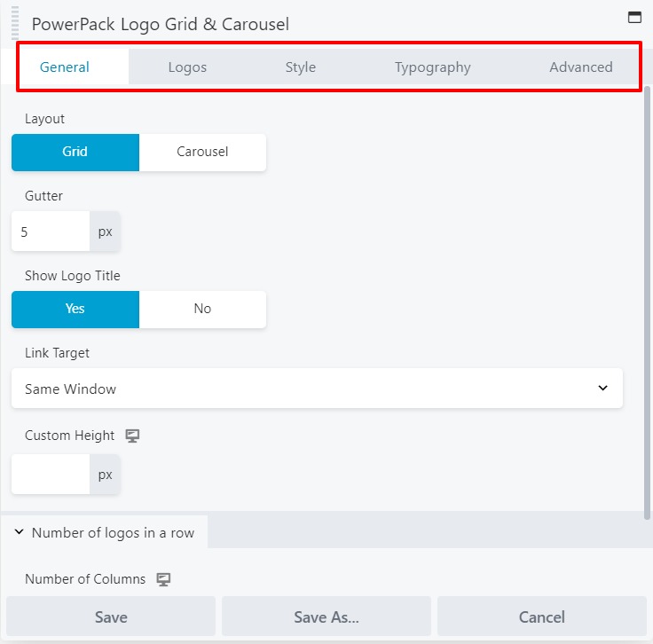
Task: Click the window pin icon in the panel header
Action: [x=634, y=17]
